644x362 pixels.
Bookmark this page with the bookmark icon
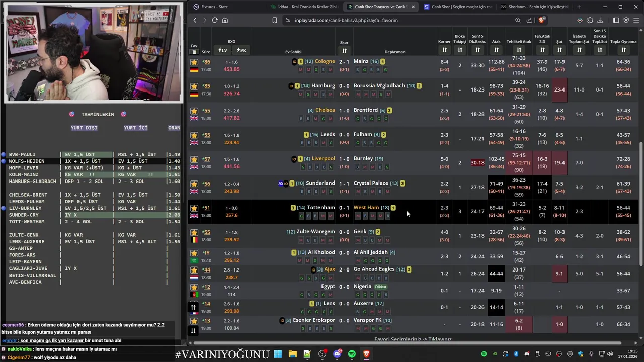point(274,20)
